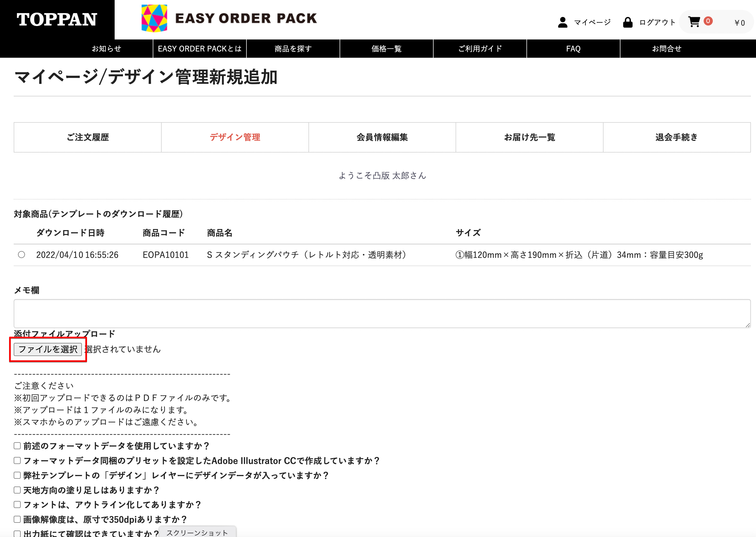Check the 「デザイン」レイヤー confirmation checkbox
The width and height of the screenshot is (756, 537).
[x=17, y=475]
